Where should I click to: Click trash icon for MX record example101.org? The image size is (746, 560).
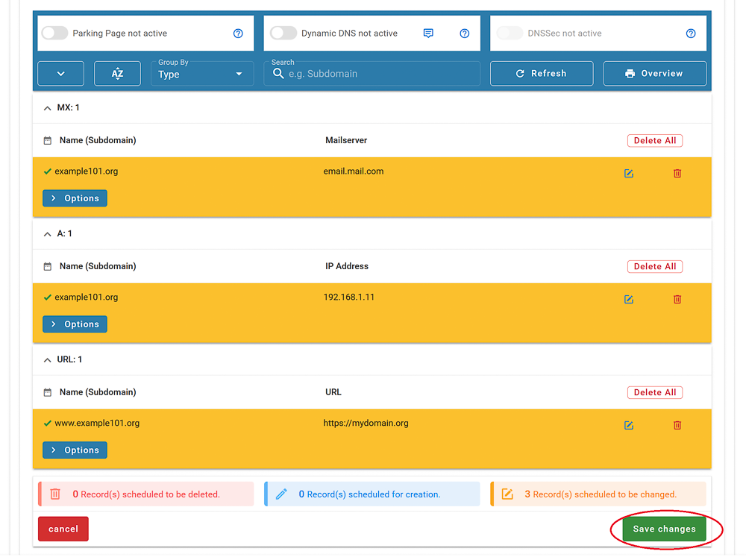click(677, 174)
